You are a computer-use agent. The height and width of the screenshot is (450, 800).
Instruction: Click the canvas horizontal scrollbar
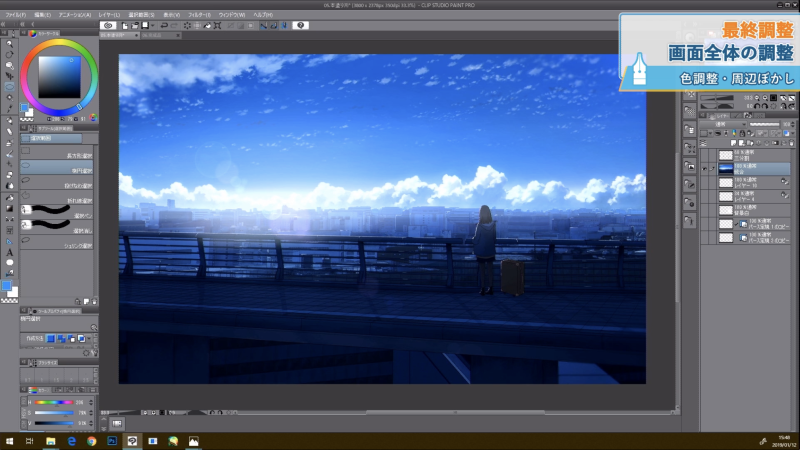[x=455, y=412]
